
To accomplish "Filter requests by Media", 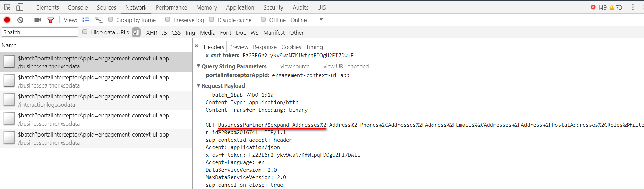I will (x=208, y=33).
